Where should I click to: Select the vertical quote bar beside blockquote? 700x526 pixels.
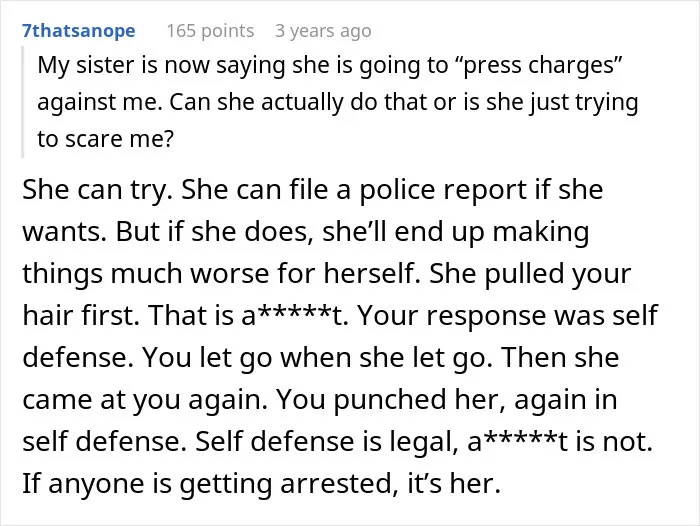point(22,102)
